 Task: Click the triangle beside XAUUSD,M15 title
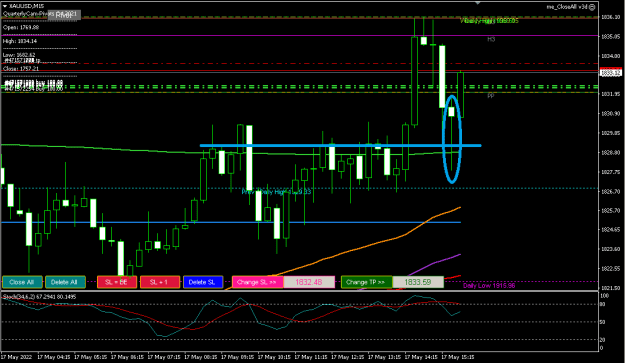click(x=5, y=6)
